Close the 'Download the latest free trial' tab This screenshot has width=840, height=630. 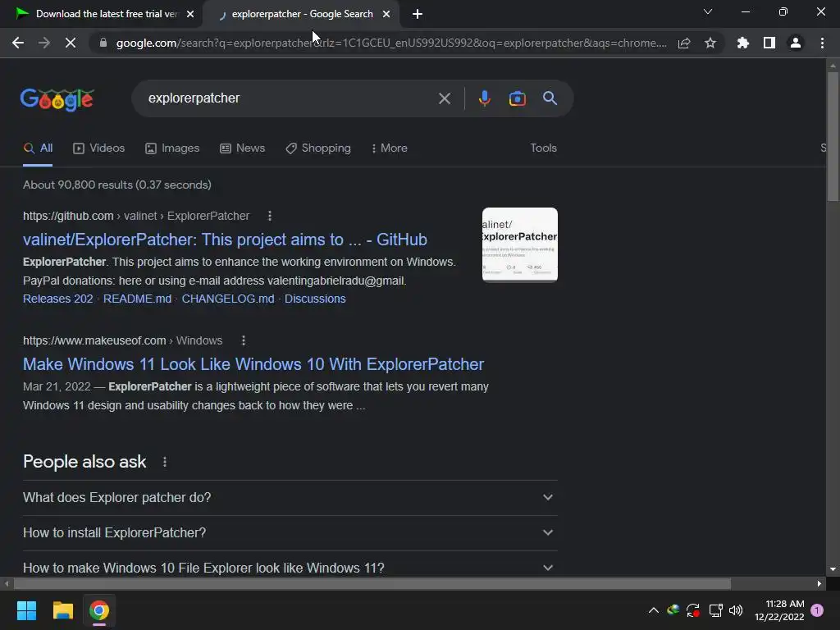coord(190,14)
